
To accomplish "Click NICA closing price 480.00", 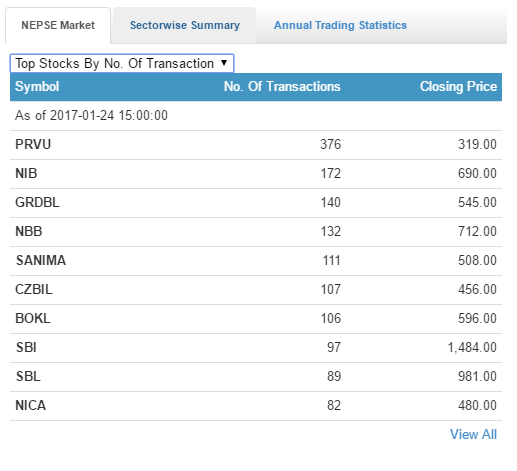I will 477,406.
